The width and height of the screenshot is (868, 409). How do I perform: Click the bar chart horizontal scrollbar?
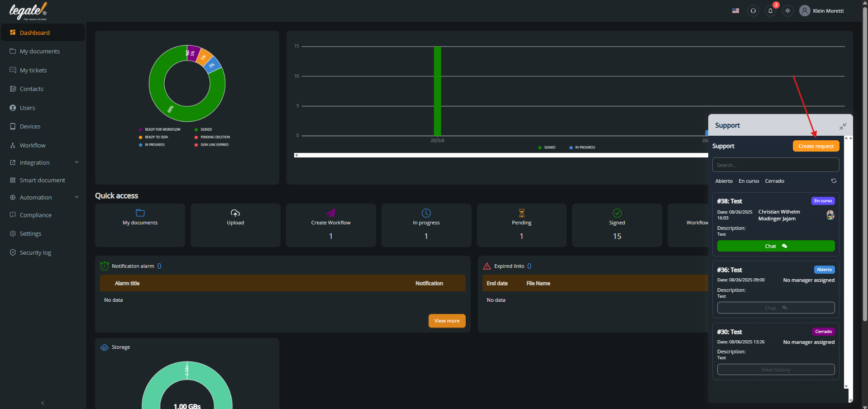coord(501,155)
